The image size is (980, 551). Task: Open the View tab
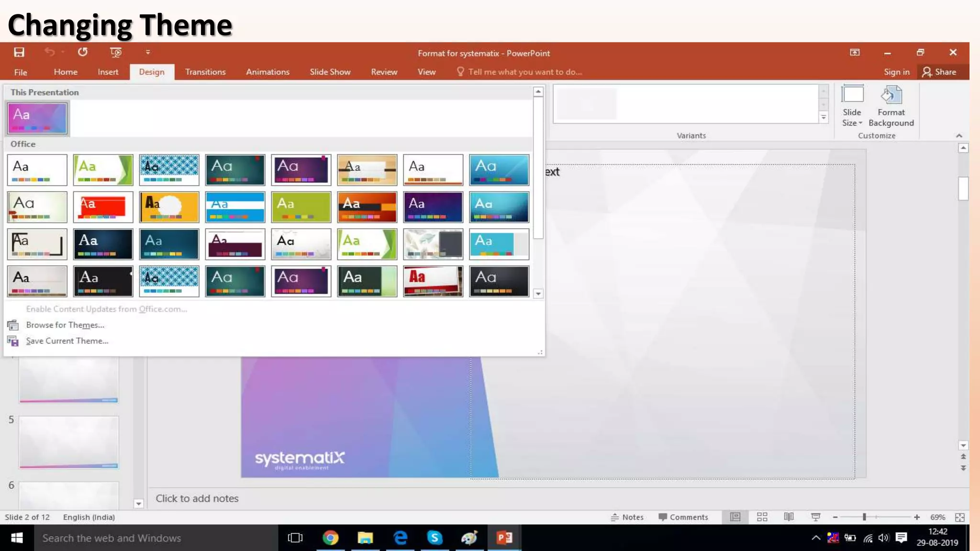point(426,72)
